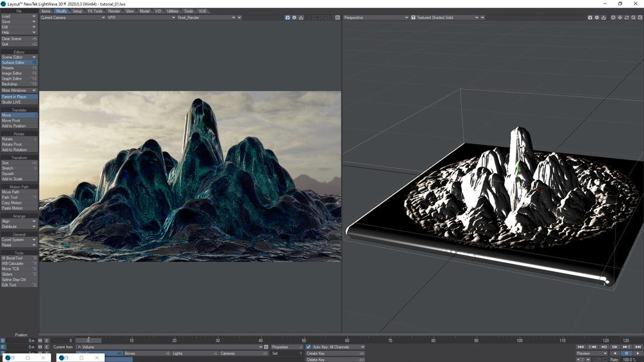
Task: Click the Properties button
Action: (287, 347)
